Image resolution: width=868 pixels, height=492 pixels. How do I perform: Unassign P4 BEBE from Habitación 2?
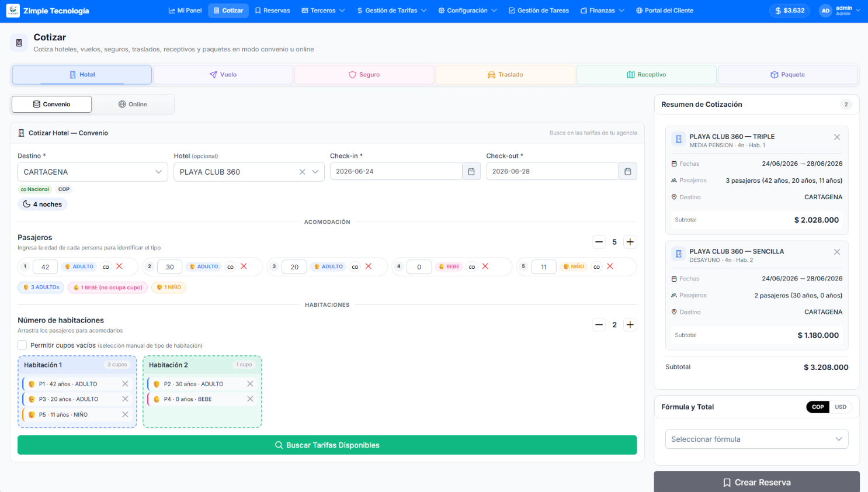tap(250, 399)
